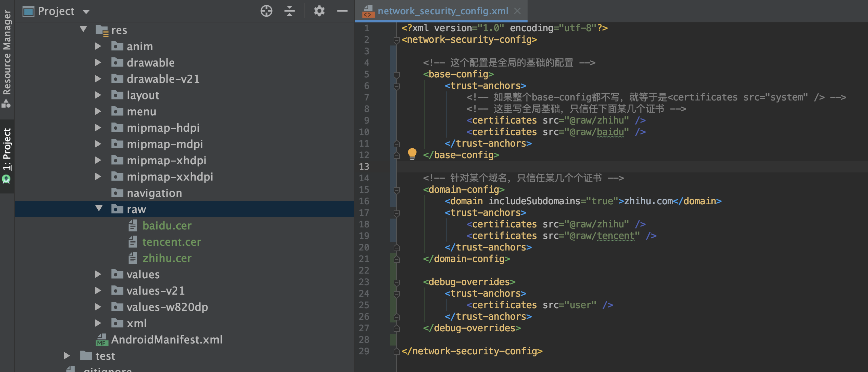Open the Project view dropdown arrow
Screen dimensions: 868x372
[86, 12]
